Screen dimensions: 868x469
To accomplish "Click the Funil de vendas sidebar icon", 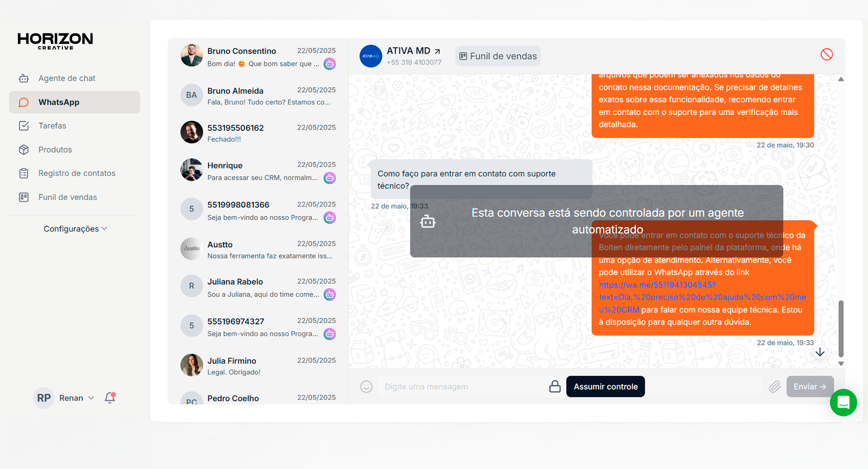I will point(24,197).
